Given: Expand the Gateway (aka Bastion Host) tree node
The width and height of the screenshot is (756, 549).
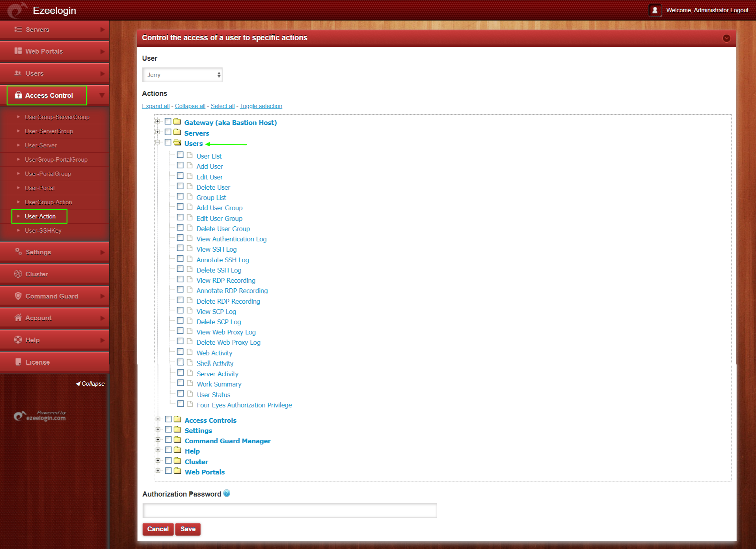Looking at the screenshot, I should click(x=158, y=121).
